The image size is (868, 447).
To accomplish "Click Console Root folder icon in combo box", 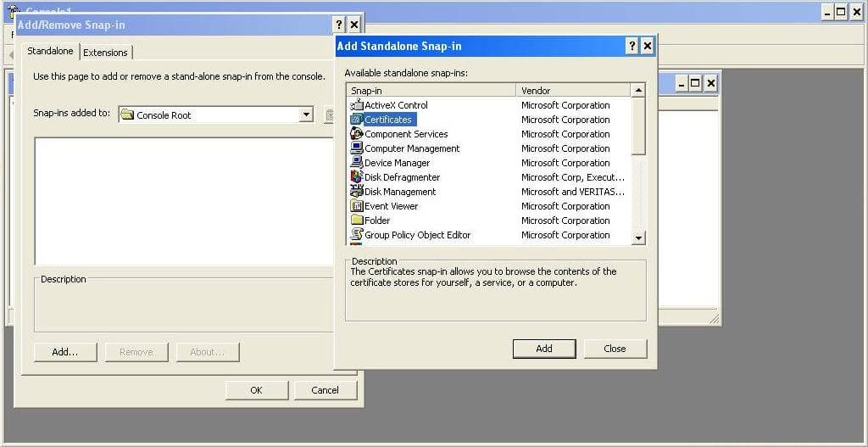I will 127,115.
